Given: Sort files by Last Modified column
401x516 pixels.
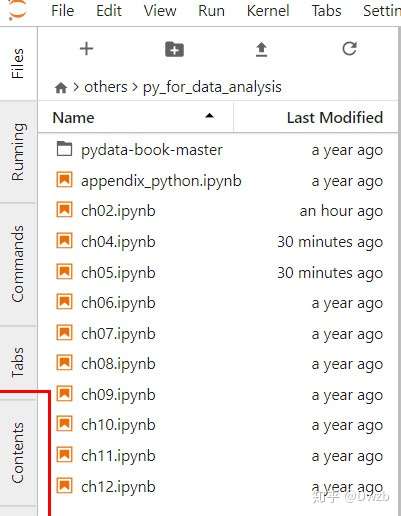Looking at the screenshot, I should [x=335, y=118].
